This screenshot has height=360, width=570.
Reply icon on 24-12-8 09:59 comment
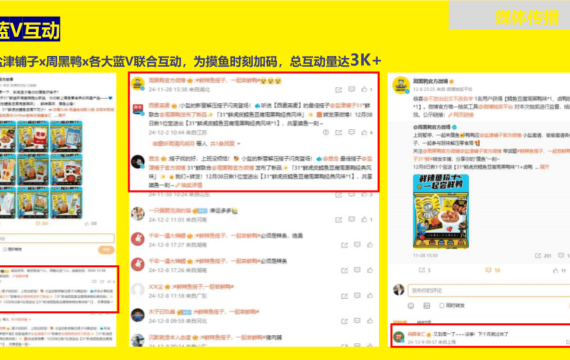(x=357, y=321)
